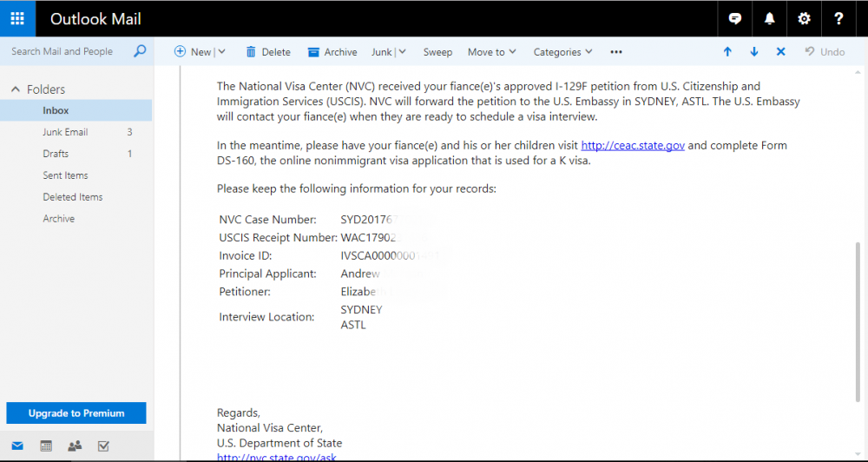Open the more commands ellipsis
The width and height of the screenshot is (868, 462).
click(616, 52)
